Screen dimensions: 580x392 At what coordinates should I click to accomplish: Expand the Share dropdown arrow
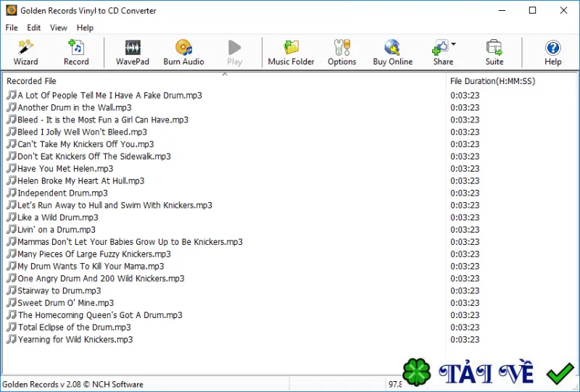454,44
